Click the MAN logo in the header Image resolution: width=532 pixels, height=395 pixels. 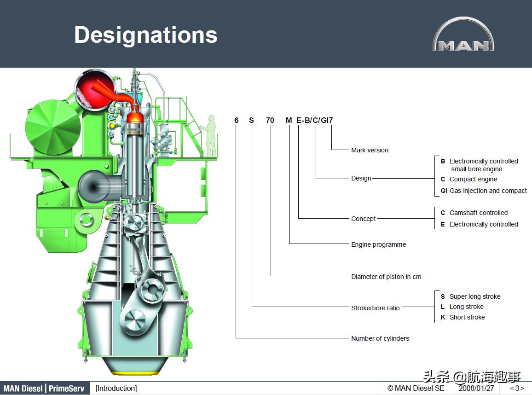(463, 34)
